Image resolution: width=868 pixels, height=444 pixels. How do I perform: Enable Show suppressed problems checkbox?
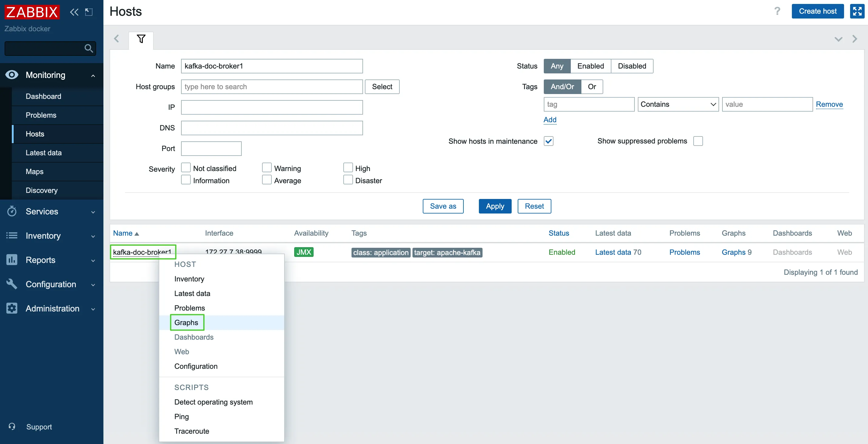698,141
